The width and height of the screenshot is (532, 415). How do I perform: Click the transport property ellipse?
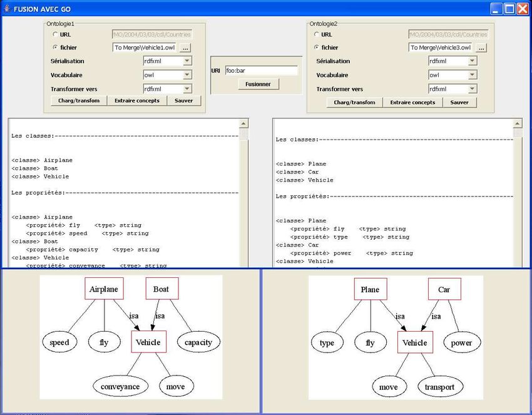click(441, 387)
